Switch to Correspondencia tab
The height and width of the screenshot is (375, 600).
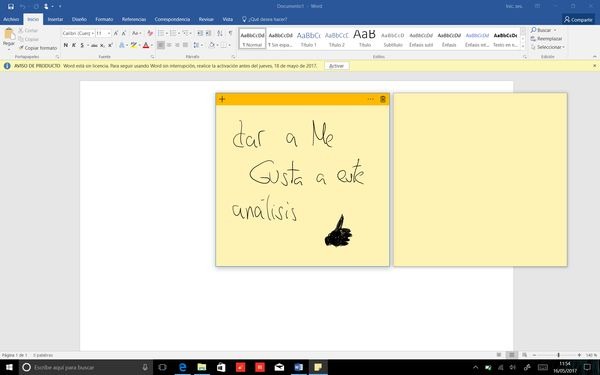point(172,19)
